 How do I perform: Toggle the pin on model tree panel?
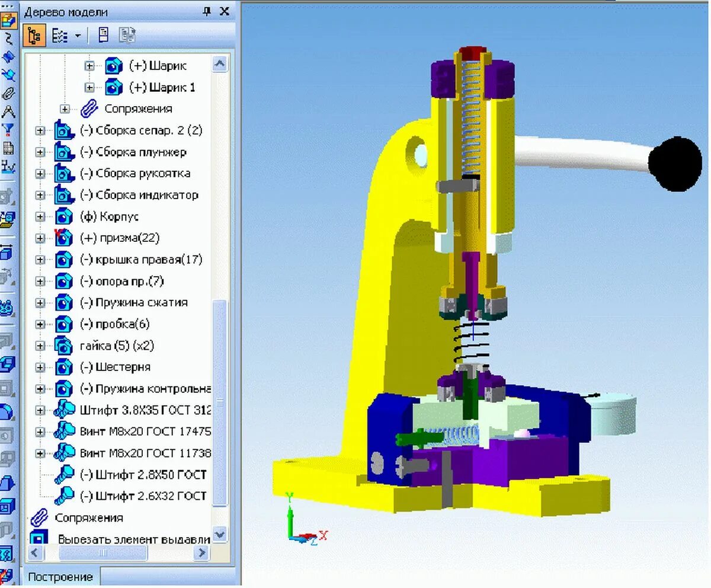coord(207,11)
